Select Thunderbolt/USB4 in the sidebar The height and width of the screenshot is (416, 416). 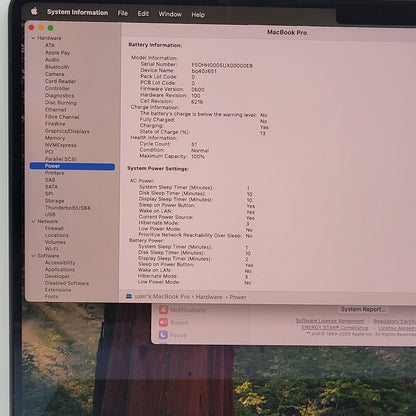click(67, 208)
